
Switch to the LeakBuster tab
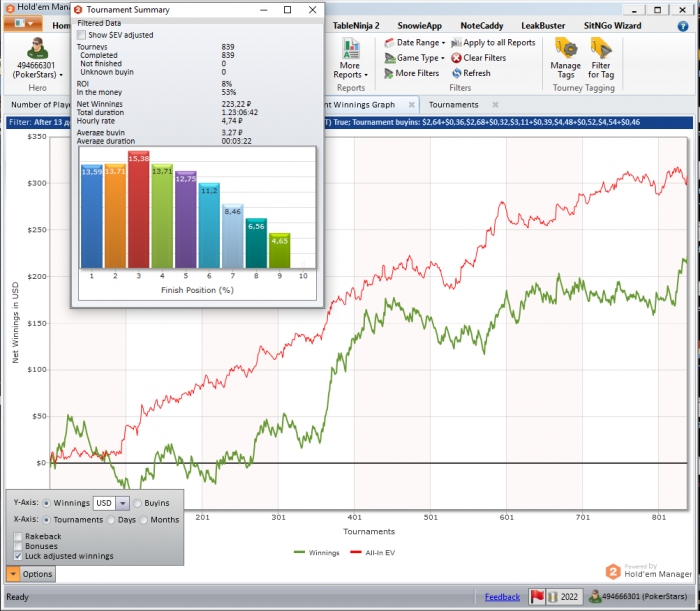[x=543, y=26]
